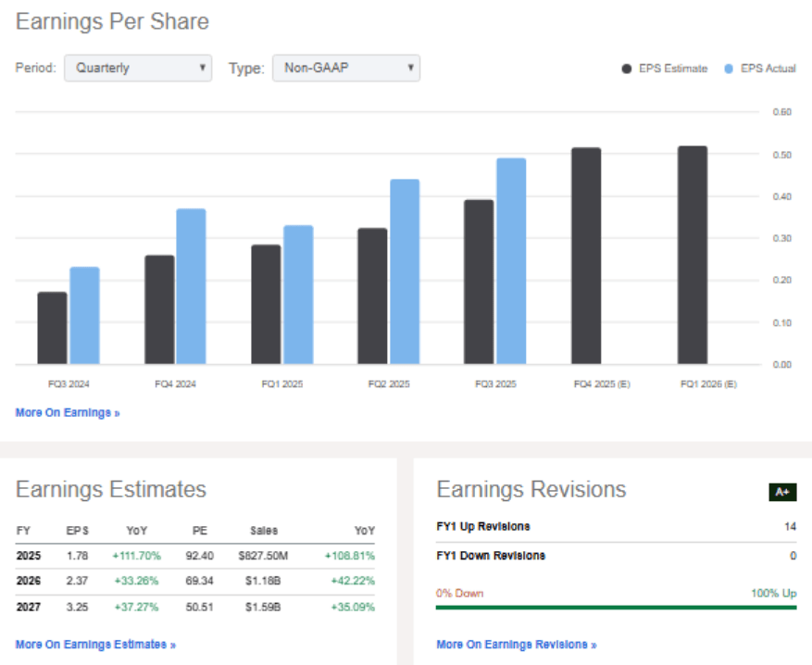Open the Period Quarterly dropdown
The height and width of the screenshot is (665, 812).
[137, 69]
